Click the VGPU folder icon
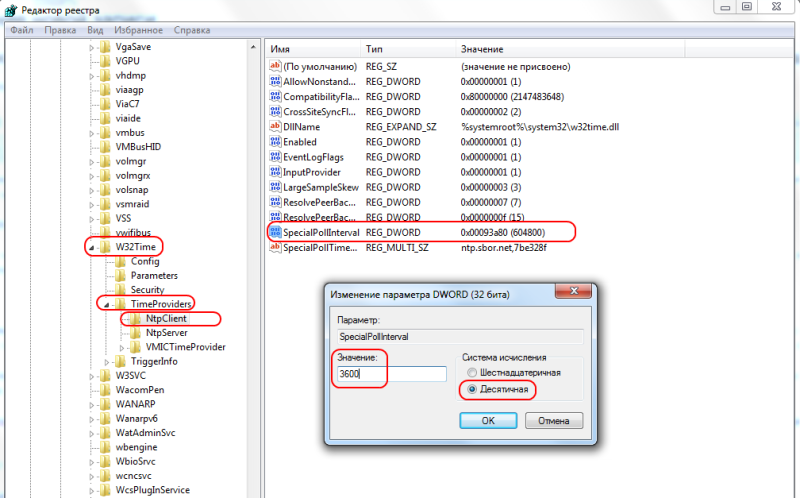 point(105,61)
